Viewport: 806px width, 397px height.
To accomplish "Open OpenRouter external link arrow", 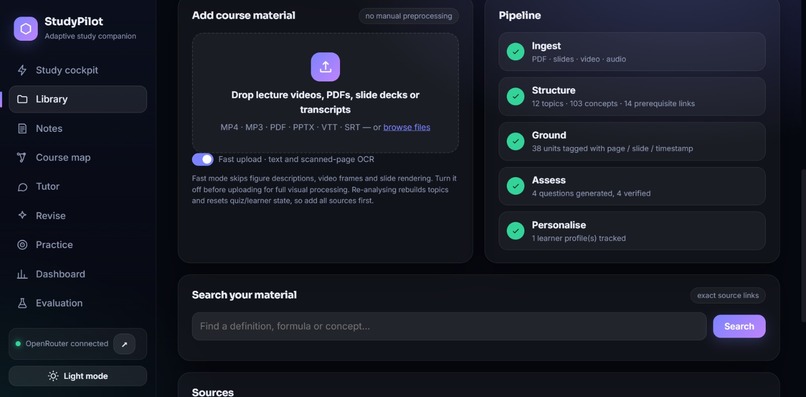I will tap(124, 344).
